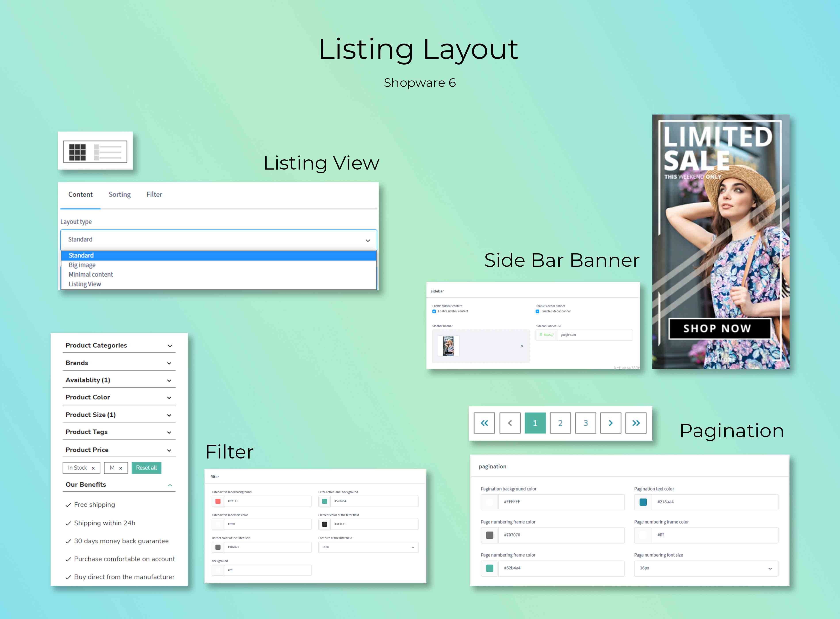Open Page numbering font size dropdown
The width and height of the screenshot is (840, 619).
706,568
